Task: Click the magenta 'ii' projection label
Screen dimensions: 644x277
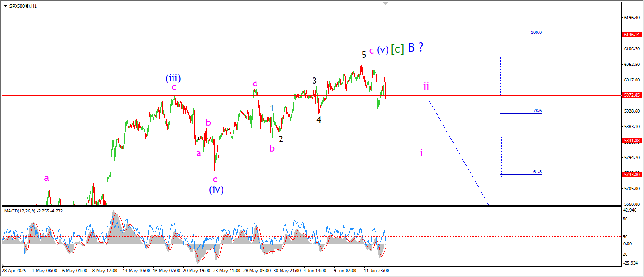Action: coord(426,86)
